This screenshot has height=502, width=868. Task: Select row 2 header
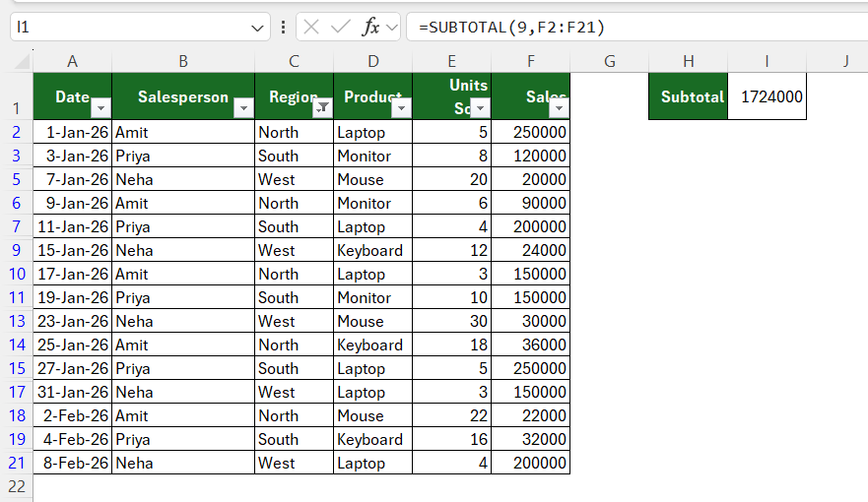pyautogui.click(x=17, y=132)
